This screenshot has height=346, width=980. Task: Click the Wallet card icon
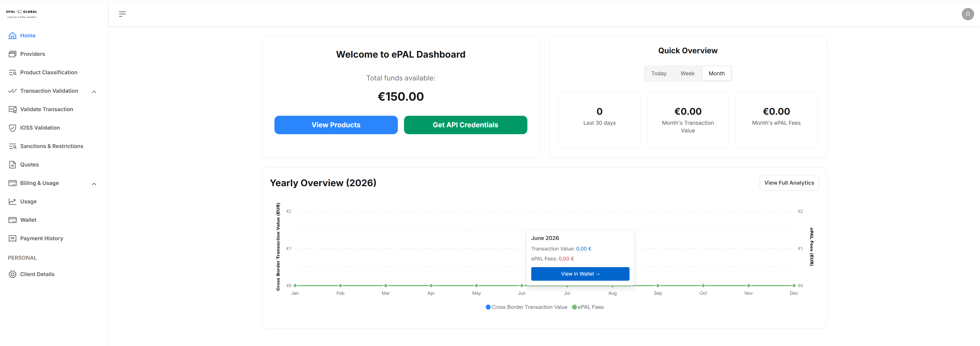(13, 220)
